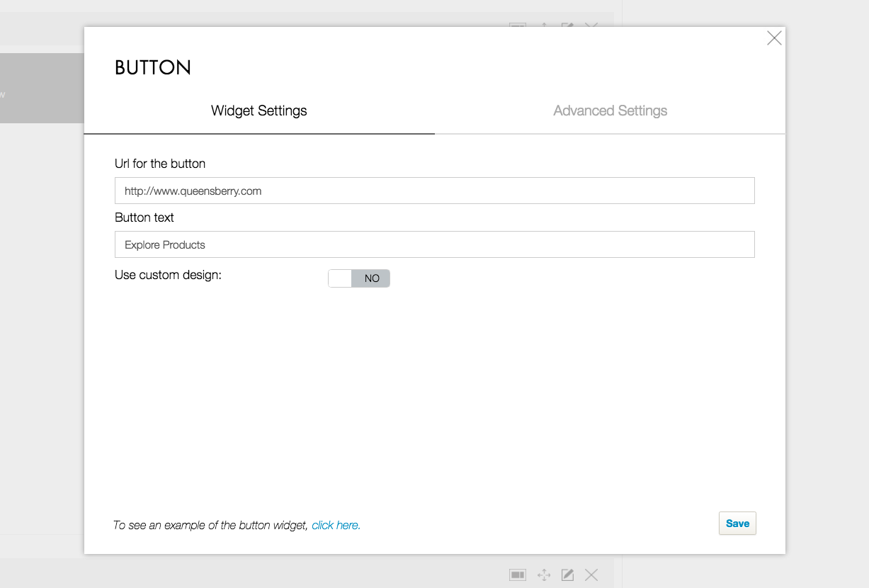This screenshot has width=869, height=588.
Task: Click column layout icon beneath the dialog
Action: pos(518,575)
